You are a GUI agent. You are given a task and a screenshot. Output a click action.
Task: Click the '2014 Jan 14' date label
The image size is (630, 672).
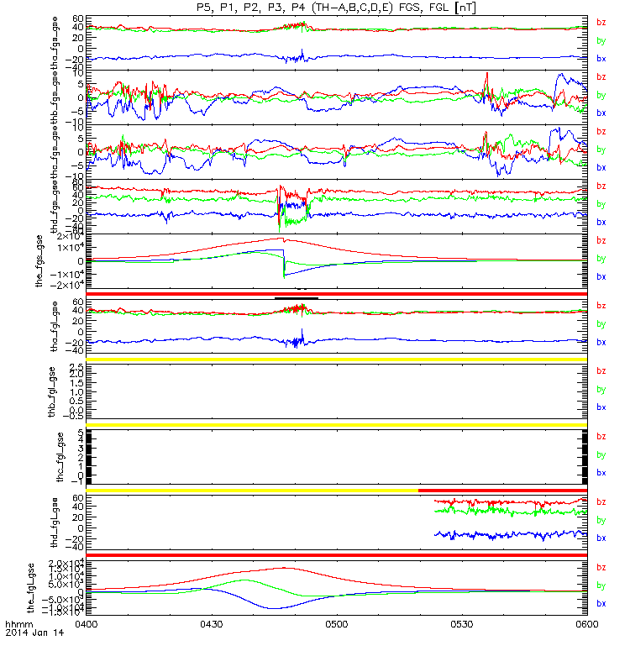[34, 633]
